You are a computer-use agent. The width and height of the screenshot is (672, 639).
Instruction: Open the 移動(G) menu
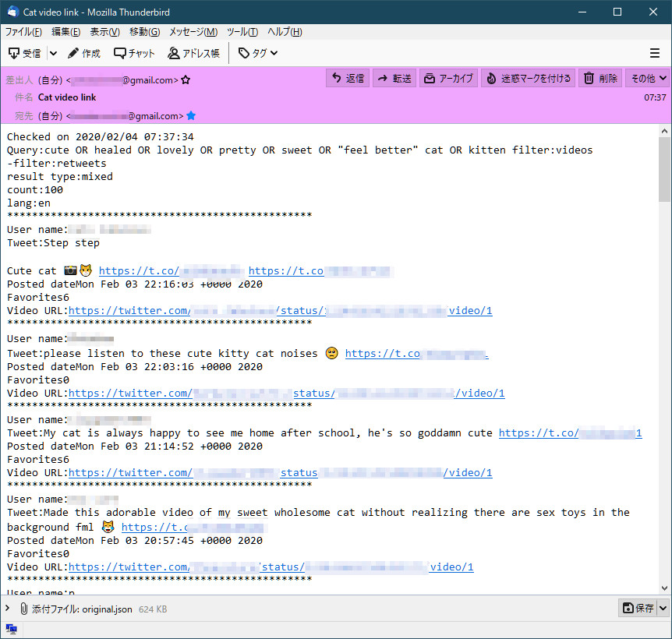coord(145,32)
